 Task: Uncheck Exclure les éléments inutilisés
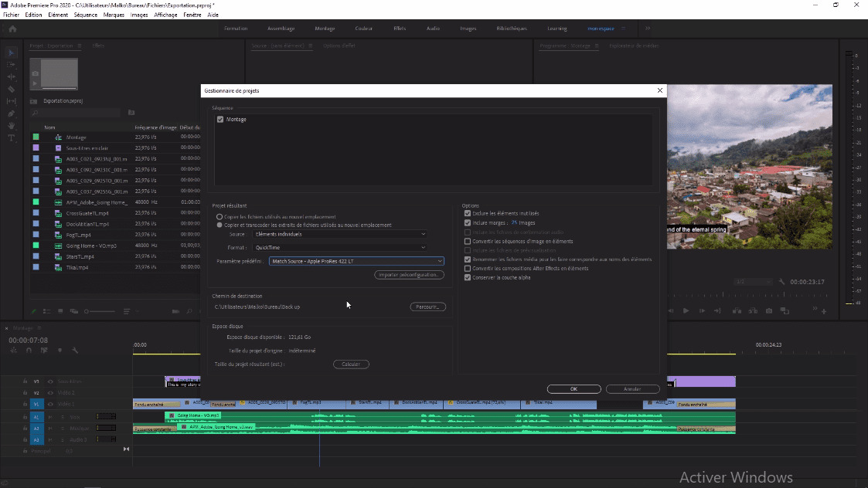pyautogui.click(x=467, y=213)
